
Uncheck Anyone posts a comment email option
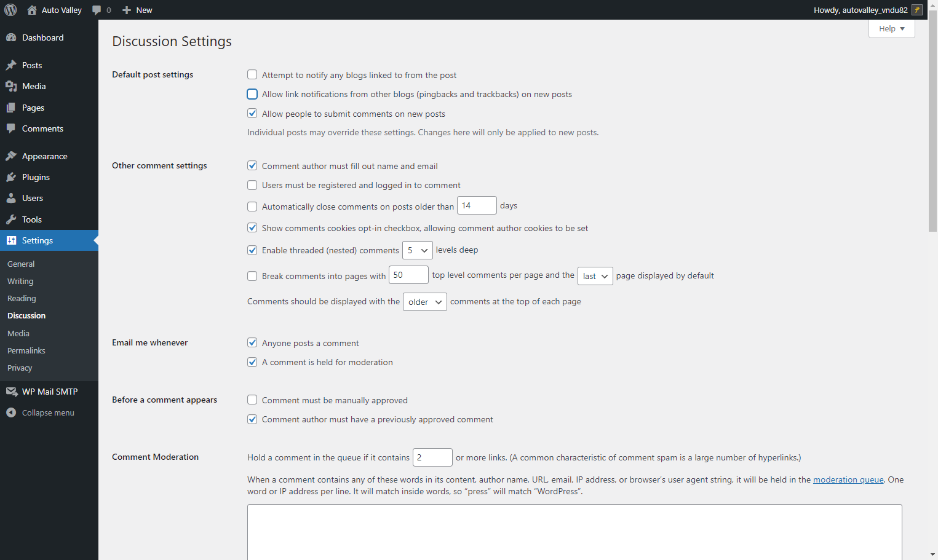(252, 342)
